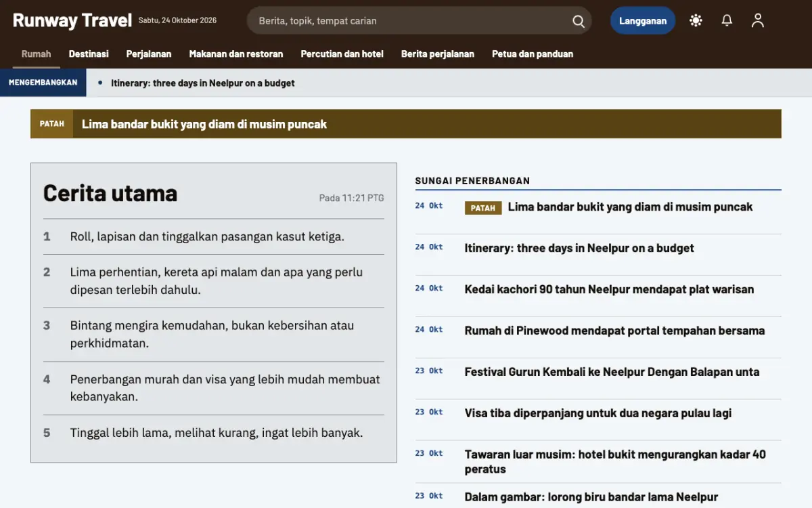Click the PATAH tag in the banner
This screenshot has height=508, width=812.
(52, 124)
